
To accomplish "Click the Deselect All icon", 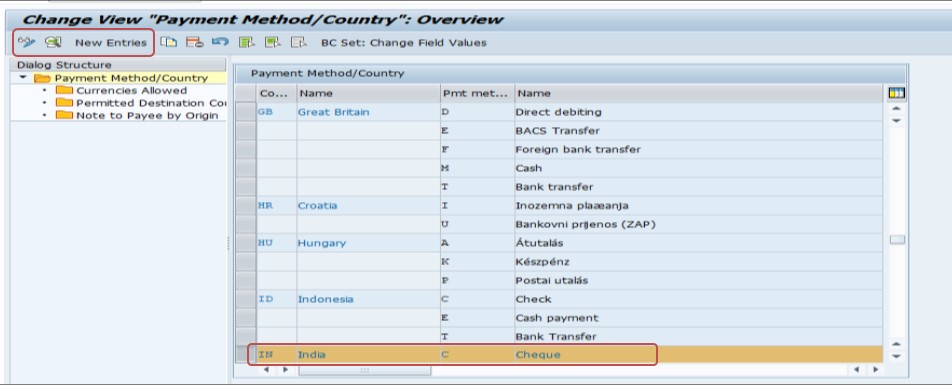I will coord(298,43).
